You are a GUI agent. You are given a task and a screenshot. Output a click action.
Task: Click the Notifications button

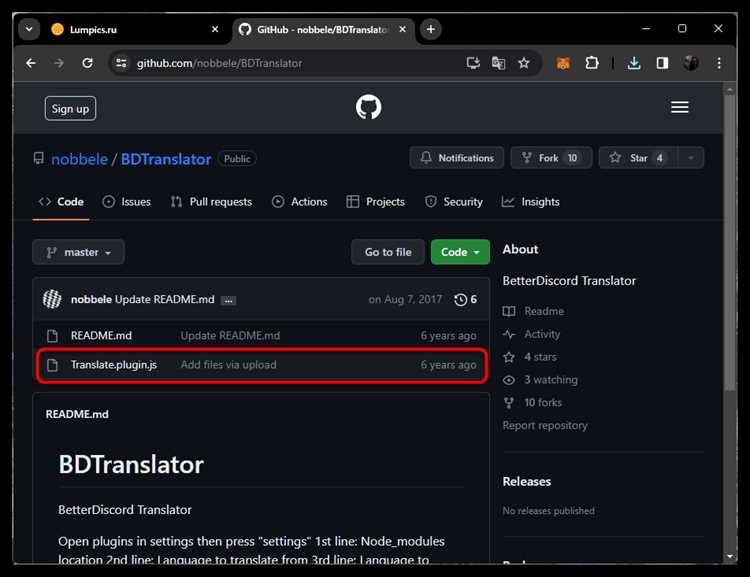[457, 158]
